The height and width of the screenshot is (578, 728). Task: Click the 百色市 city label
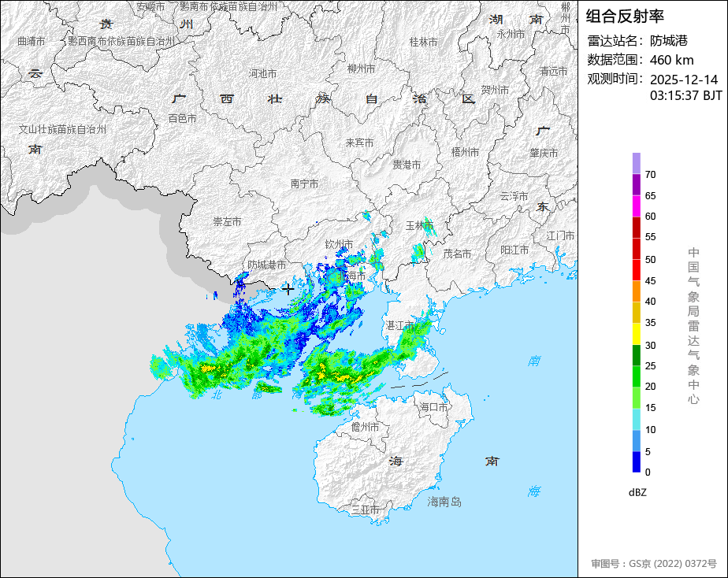pos(182,118)
